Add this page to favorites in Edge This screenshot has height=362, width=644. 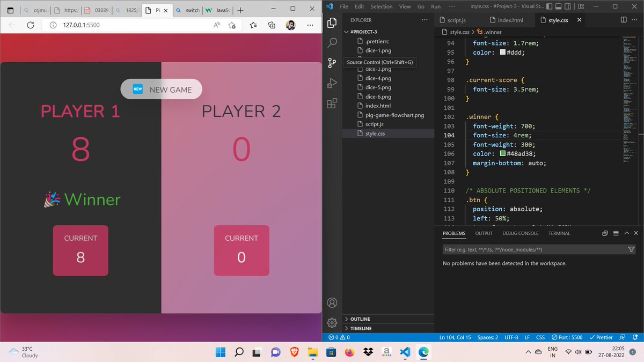(232, 25)
